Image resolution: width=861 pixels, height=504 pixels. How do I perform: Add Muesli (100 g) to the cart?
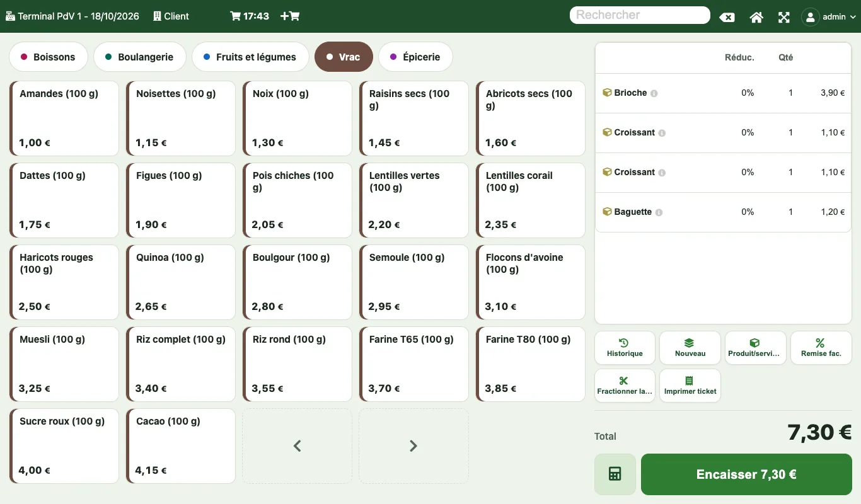tap(64, 364)
